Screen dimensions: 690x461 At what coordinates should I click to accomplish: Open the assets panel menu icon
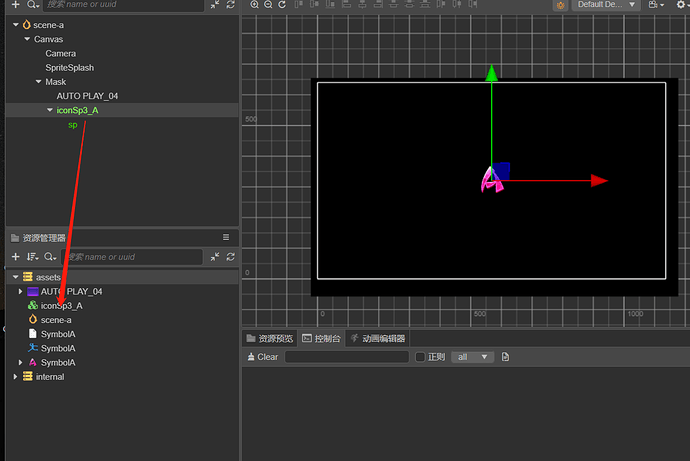226,238
